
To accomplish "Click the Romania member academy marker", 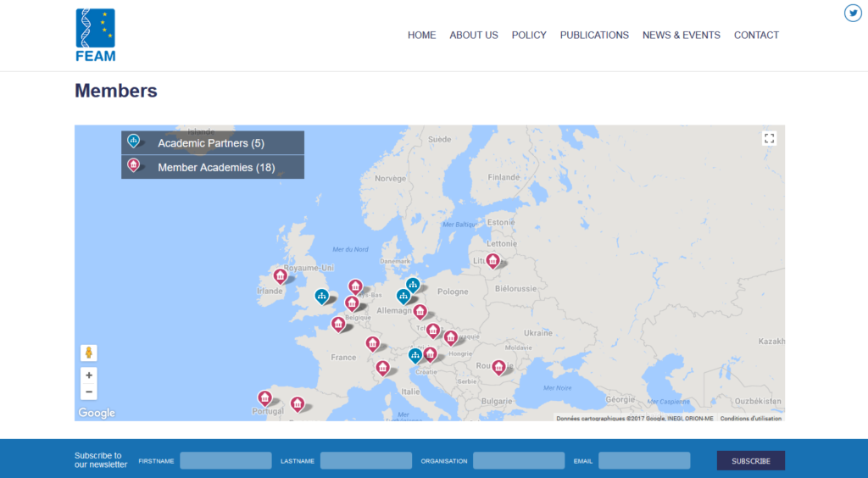I will [498, 366].
